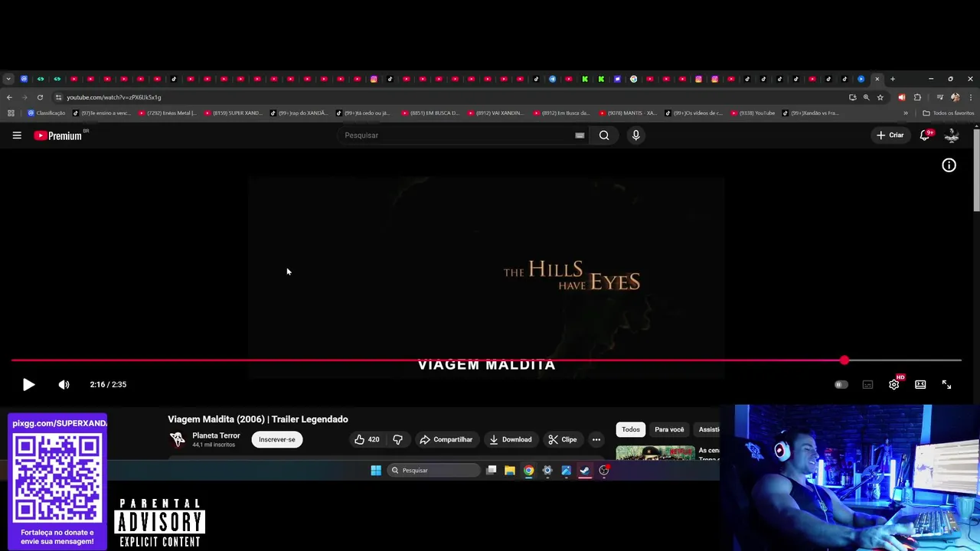Open the video info card icon
Image resolution: width=980 pixels, height=551 pixels.
pyautogui.click(x=949, y=165)
